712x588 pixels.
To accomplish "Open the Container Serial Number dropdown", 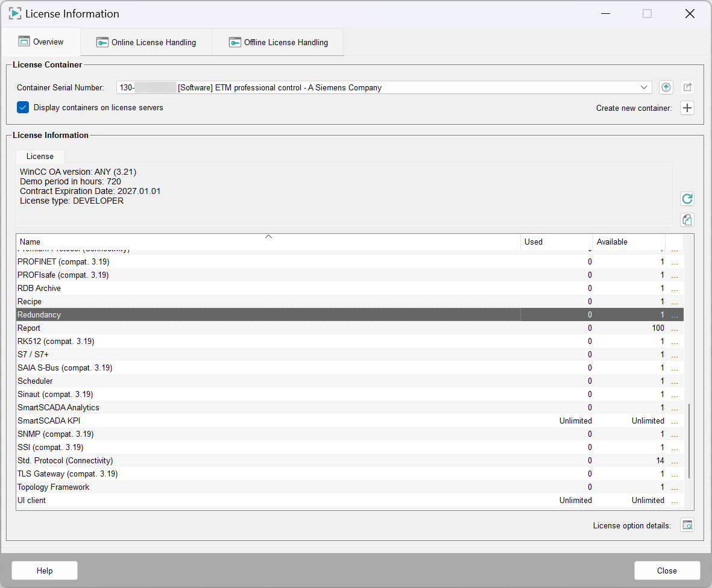I will [x=644, y=87].
